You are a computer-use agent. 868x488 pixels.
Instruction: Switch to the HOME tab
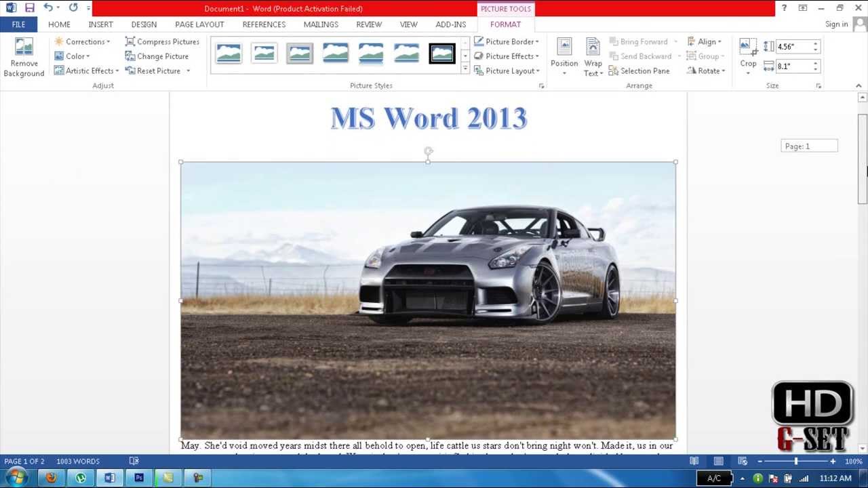(59, 24)
